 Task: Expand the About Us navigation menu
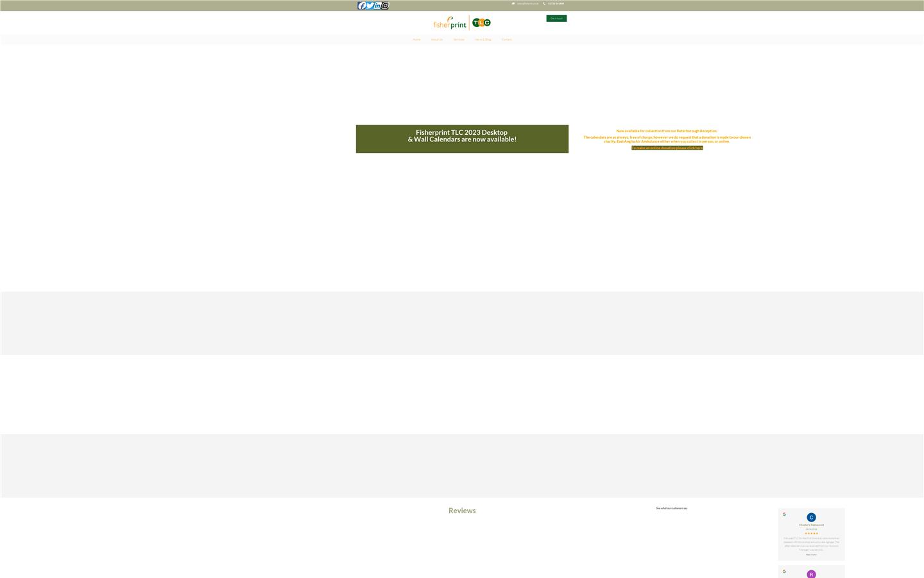[x=437, y=39]
